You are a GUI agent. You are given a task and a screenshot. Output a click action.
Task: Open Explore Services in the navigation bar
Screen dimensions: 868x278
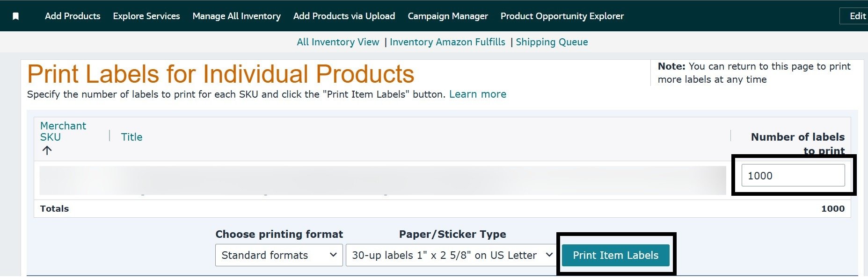click(x=146, y=16)
